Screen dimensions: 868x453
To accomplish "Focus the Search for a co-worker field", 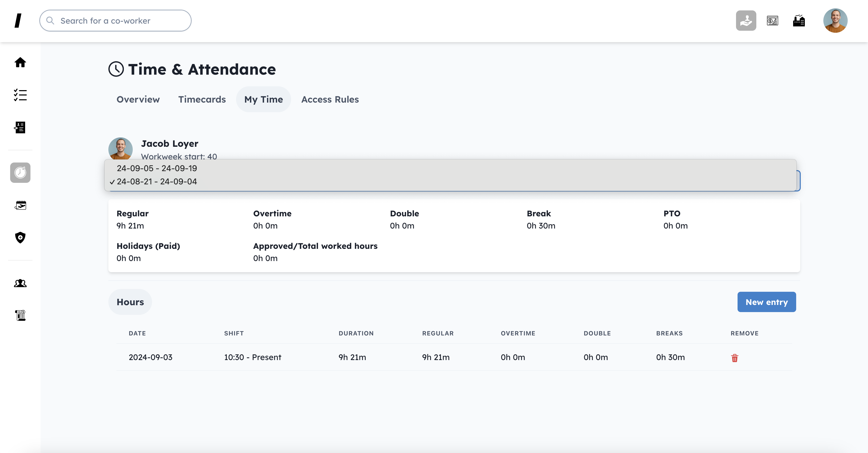I will (x=115, y=21).
